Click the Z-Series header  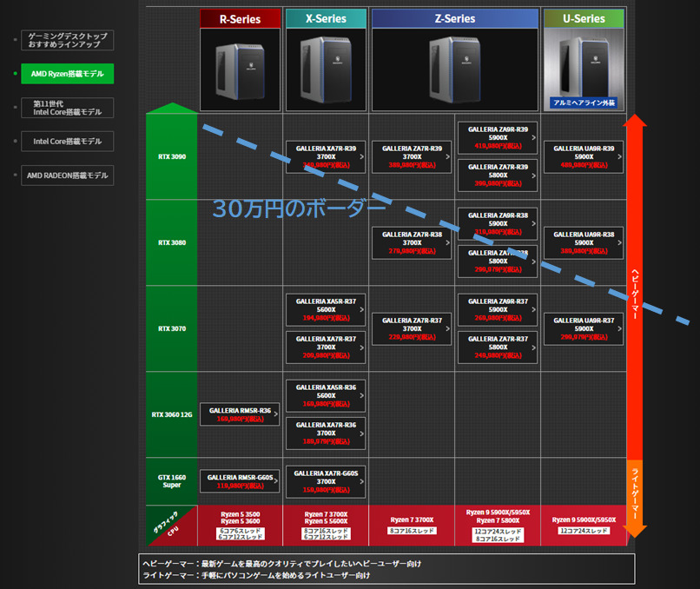(x=455, y=19)
